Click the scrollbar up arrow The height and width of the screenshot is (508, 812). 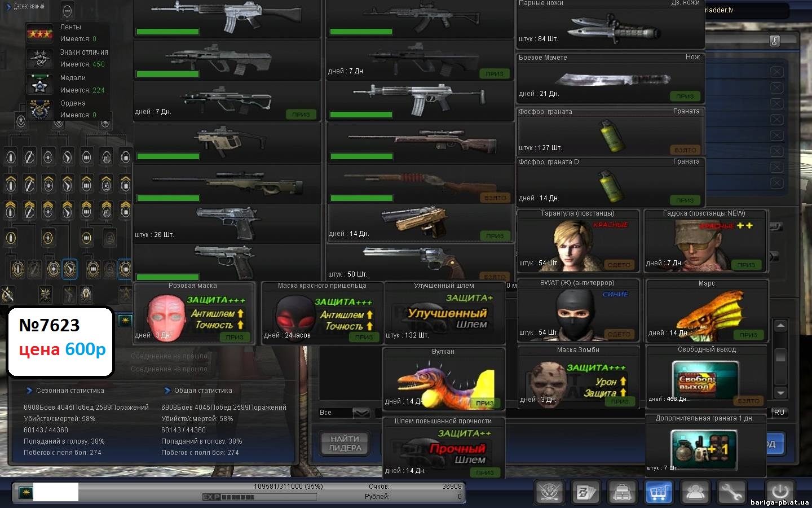(x=780, y=326)
